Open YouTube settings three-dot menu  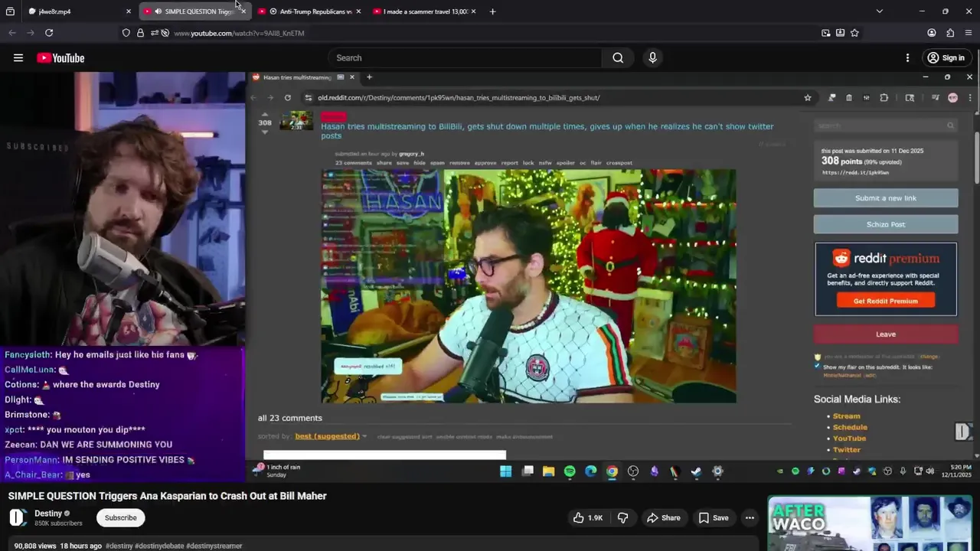coord(907,58)
